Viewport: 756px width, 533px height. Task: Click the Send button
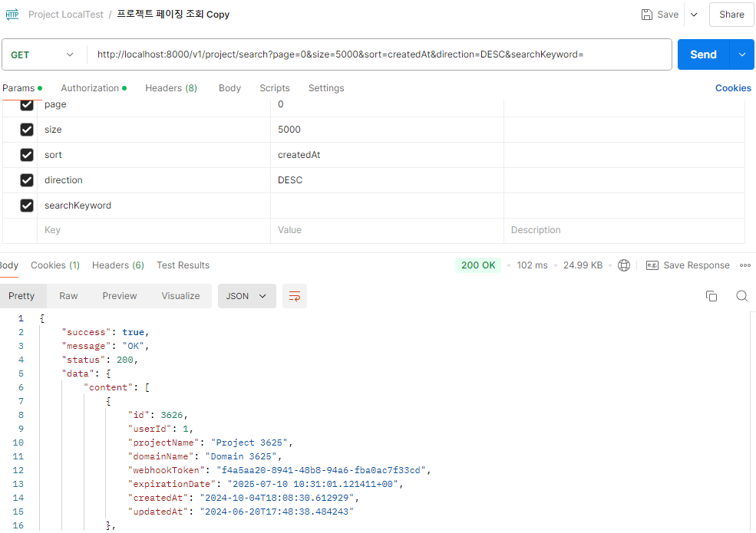coord(704,54)
